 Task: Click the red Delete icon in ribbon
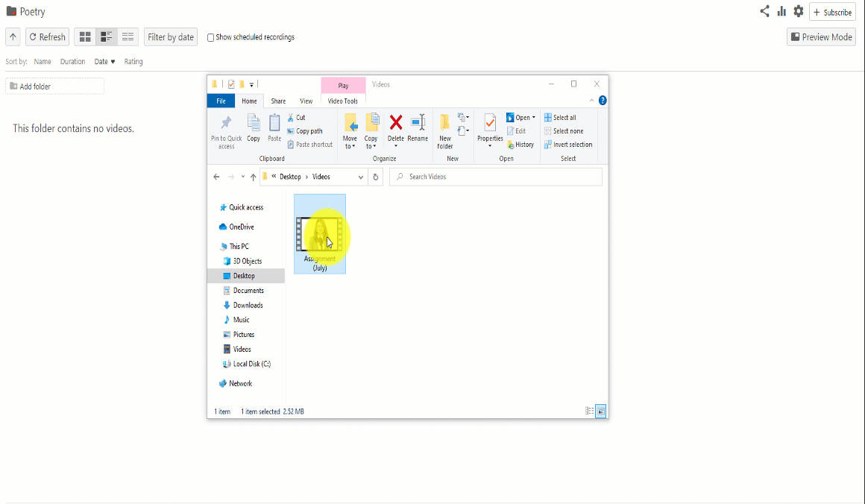click(396, 123)
